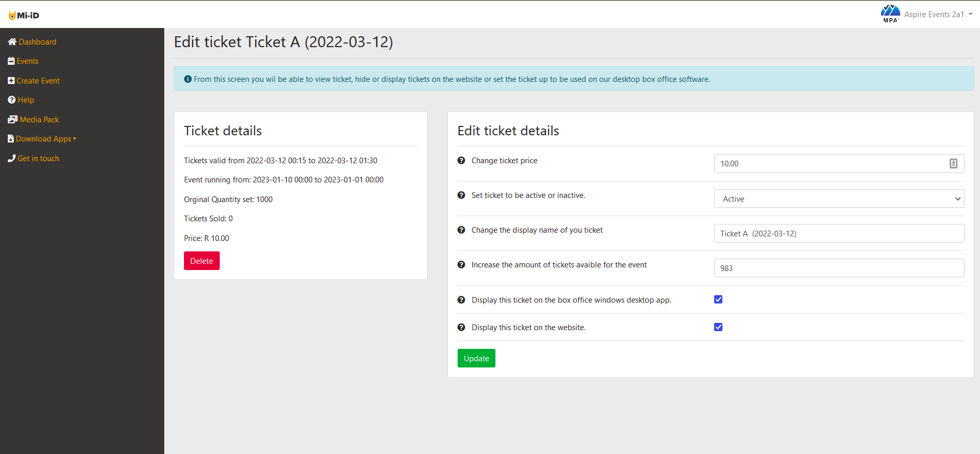Click help icon beside Increase the amount of tickets
Screen dimensions: 980x454
tap(461, 265)
